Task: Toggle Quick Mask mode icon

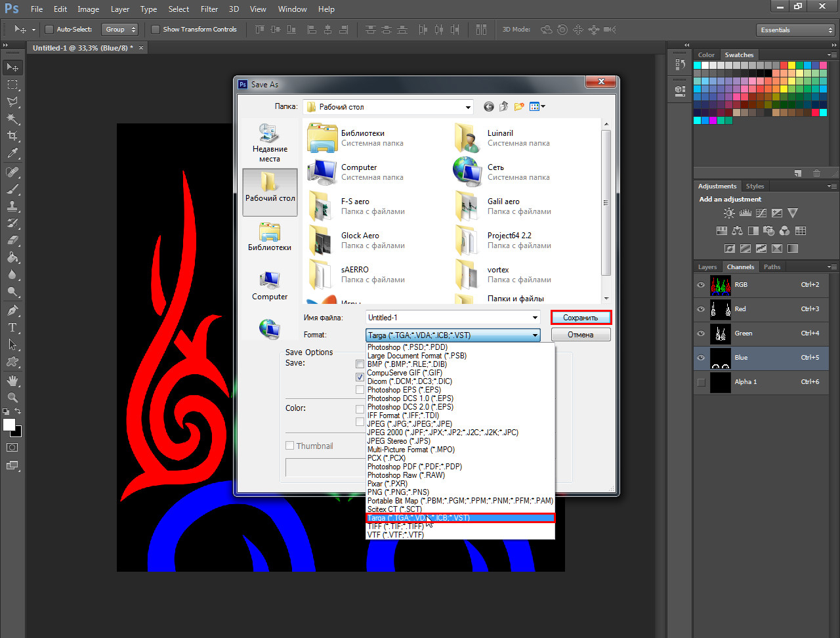Action: point(12,447)
